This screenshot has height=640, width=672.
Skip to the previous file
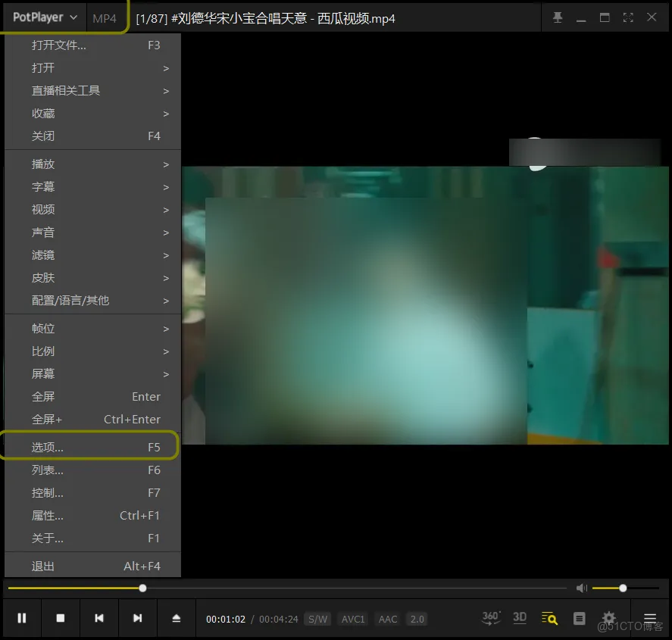point(99,618)
